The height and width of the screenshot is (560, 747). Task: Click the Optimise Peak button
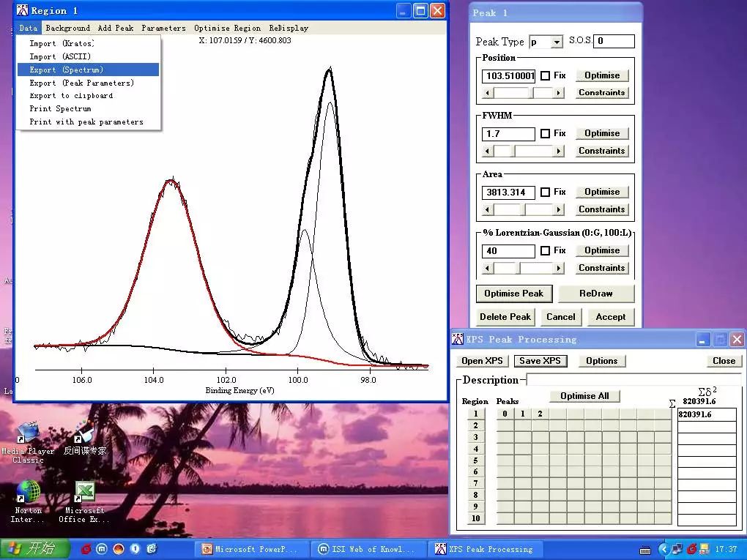pos(513,294)
